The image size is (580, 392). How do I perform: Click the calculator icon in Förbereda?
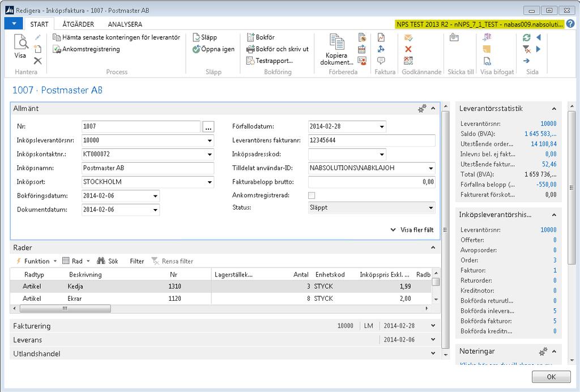[362, 49]
